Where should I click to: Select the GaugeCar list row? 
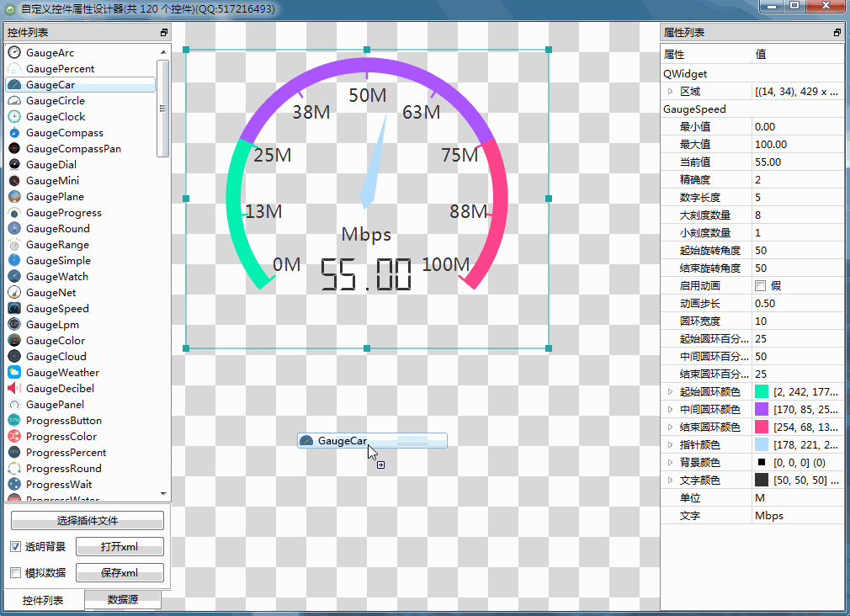click(x=80, y=85)
